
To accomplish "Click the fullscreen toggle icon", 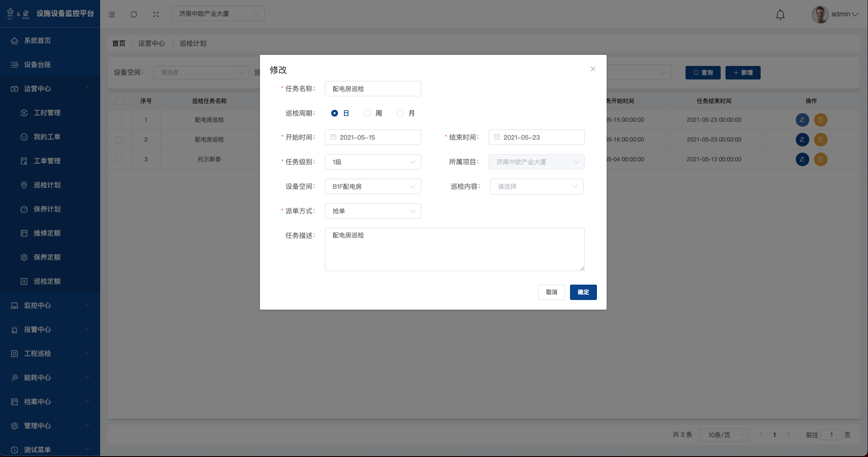I will coord(156,14).
